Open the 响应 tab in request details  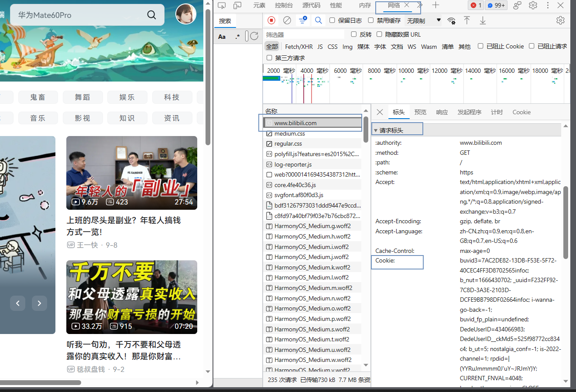point(442,112)
